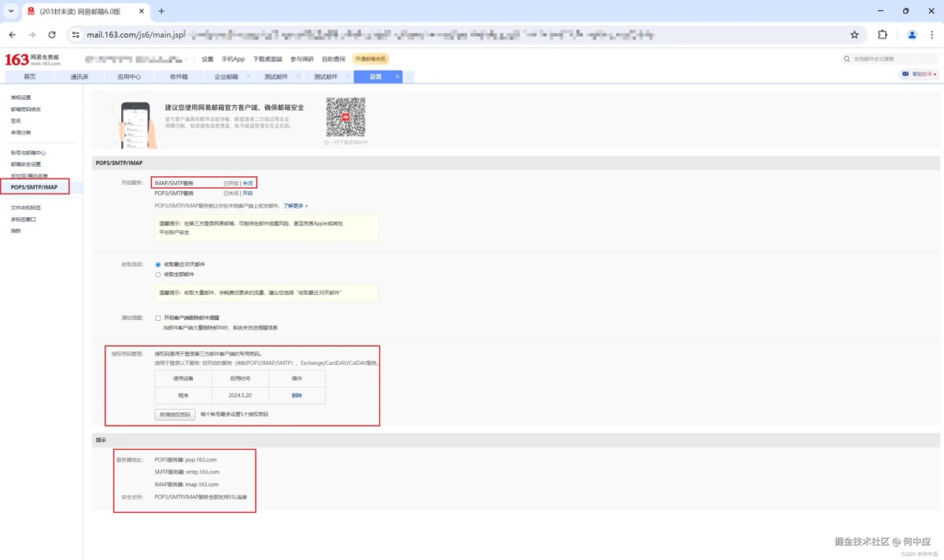
Task: Click the 新增授权密码 button
Action: (175, 414)
